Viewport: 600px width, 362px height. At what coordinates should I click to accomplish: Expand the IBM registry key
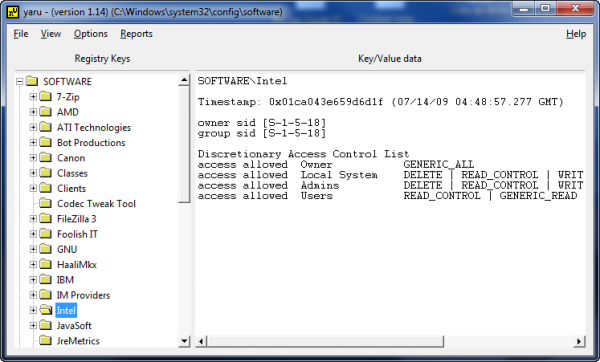33,280
